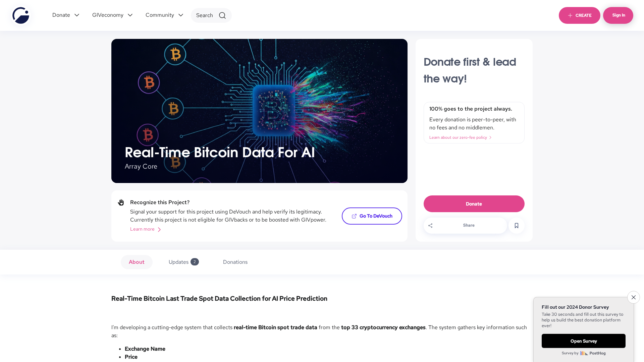Viewport: 644px width, 362px height.
Task: Expand the GIVeconomy dropdown menu
Action: coord(112,15)
